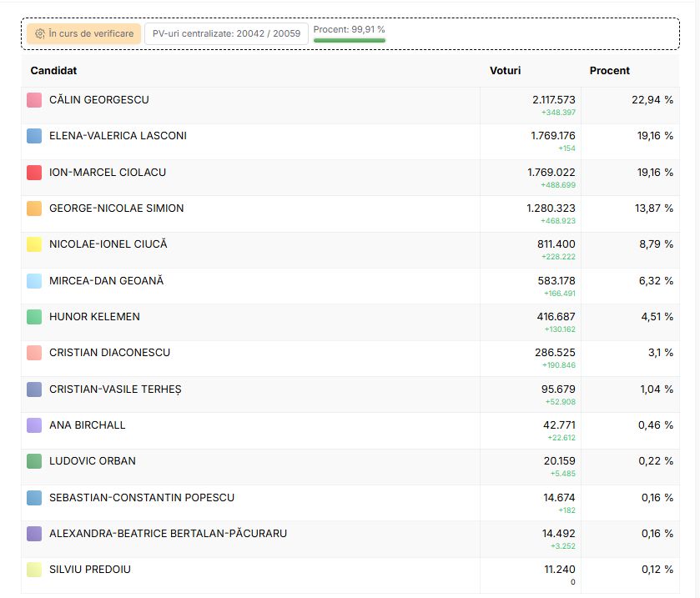Click vote count 1.280.323
Viewport: 700px width, 598px height.
click(x=551, y=209)
